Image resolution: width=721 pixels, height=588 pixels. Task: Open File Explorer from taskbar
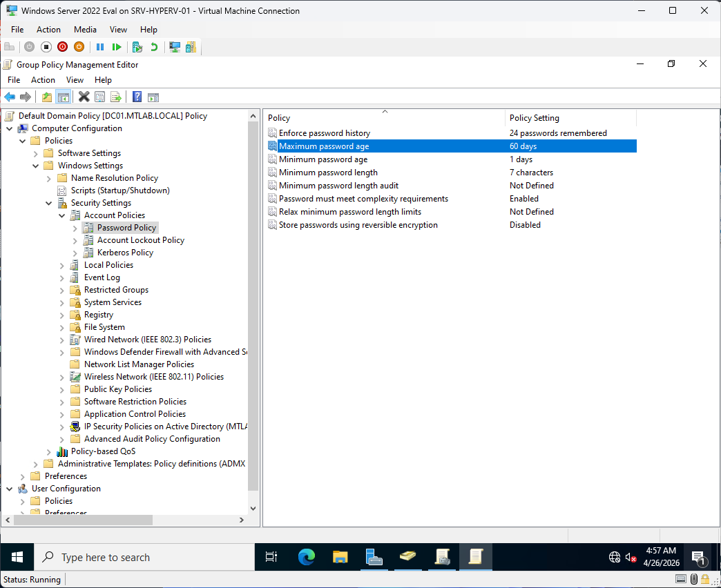pos(340,557)
